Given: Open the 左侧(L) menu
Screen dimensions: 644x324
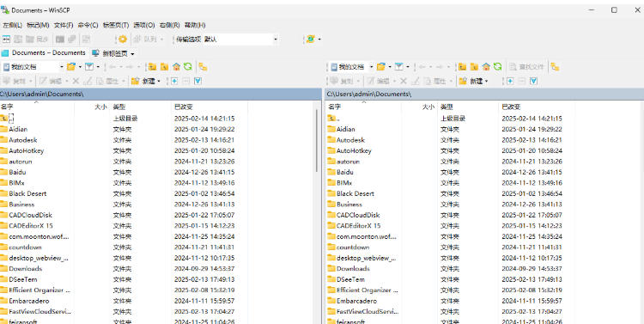Looking at the screenshot, I should (x=12, y=25).
